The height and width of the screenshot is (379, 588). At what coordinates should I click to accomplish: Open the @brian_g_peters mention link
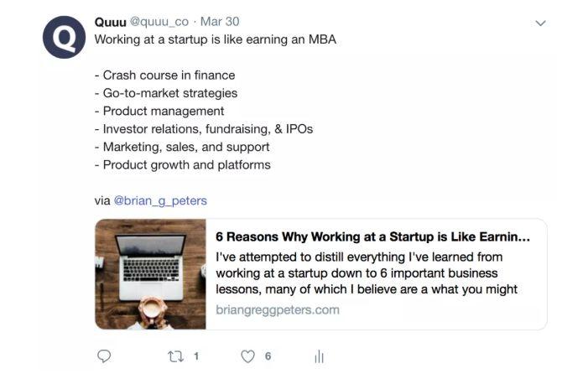point(160,200)
